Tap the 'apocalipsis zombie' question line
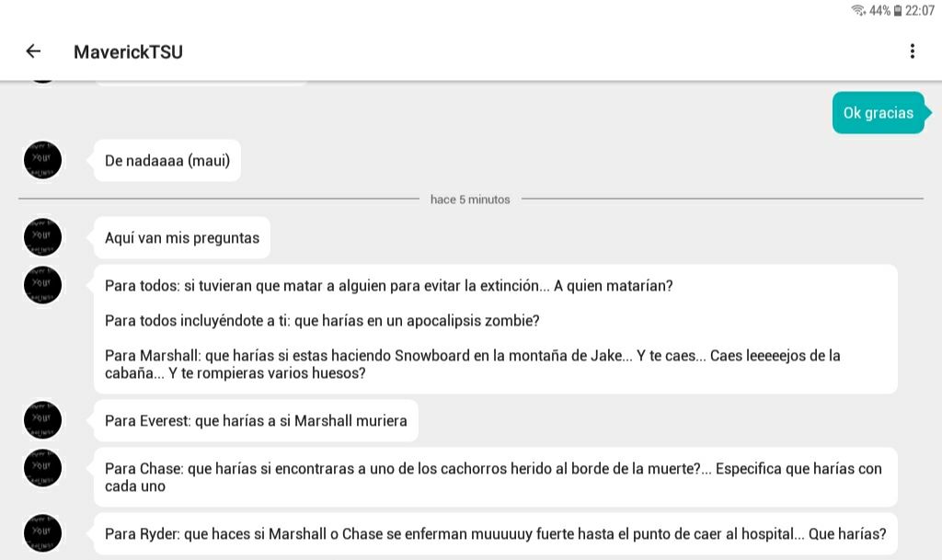The image size is (942, 560). [322, 321]
